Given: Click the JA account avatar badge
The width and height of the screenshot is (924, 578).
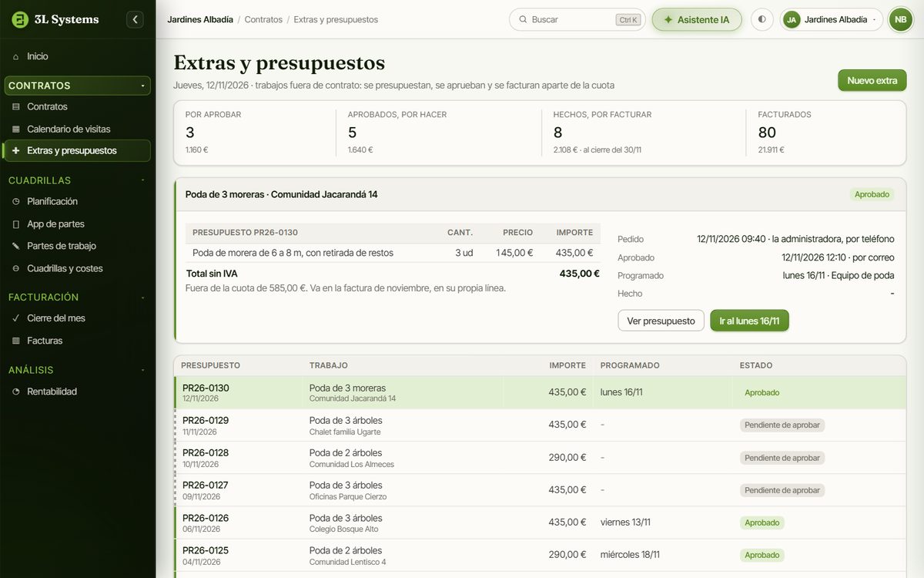Looking at the screenshot, I should [792, 19].
